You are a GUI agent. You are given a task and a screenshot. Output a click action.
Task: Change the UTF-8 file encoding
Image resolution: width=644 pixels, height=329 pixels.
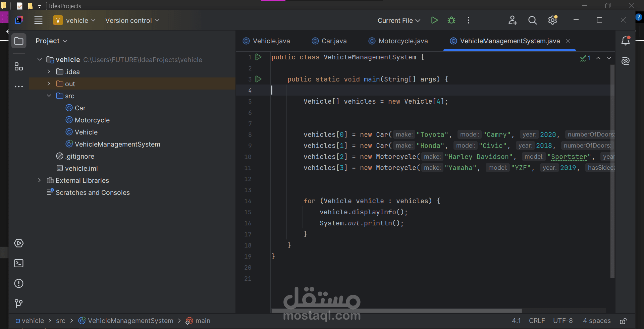coord(563,321)
